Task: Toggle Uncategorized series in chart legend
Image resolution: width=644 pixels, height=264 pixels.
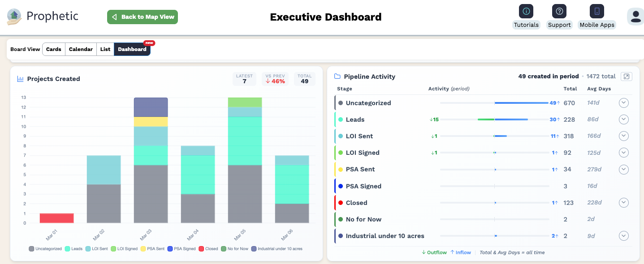Action: 45,249
